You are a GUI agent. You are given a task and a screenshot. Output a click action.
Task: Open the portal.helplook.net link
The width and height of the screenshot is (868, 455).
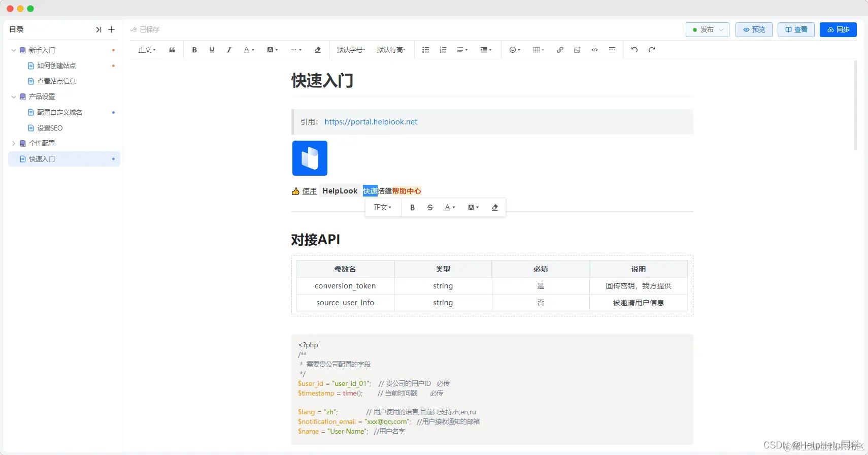[371, 122]
